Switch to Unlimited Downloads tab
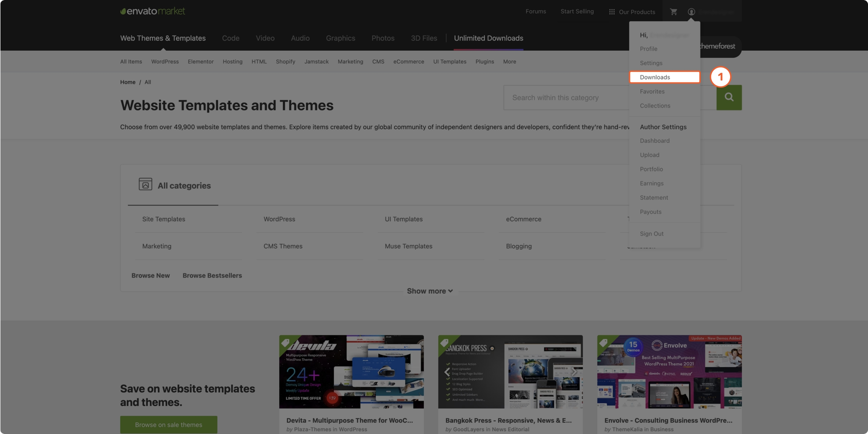This screenshot has height=434, width=868. coord(488,38)
